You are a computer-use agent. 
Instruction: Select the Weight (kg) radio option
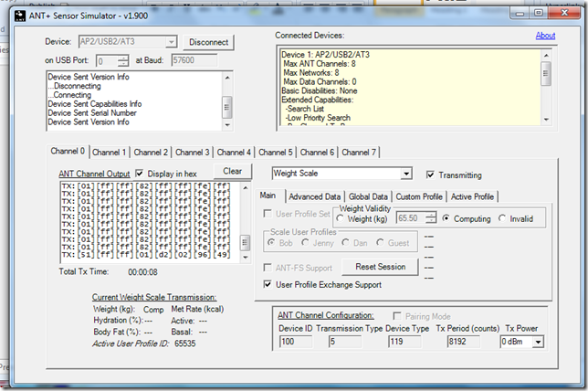[x=341, y=219]
